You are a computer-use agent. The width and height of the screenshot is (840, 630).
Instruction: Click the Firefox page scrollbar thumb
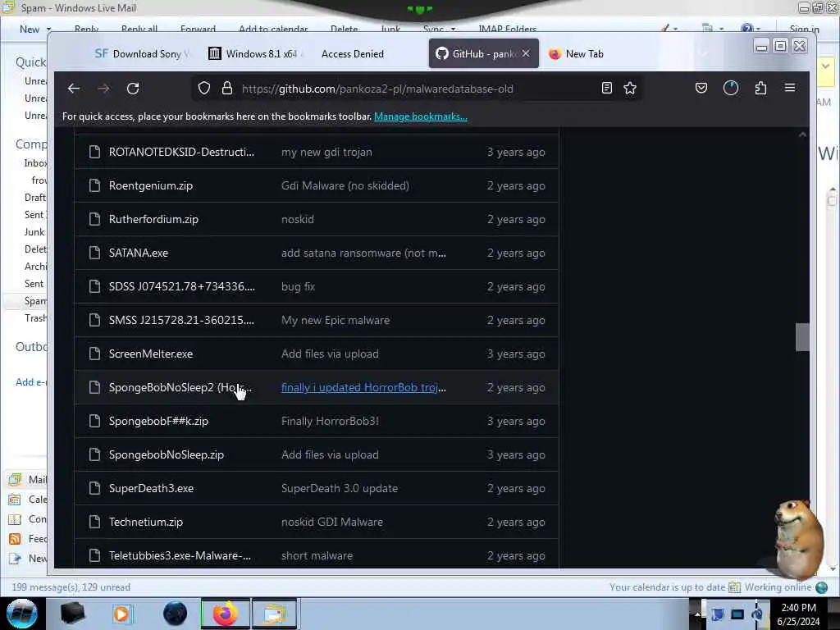point(802,337)
